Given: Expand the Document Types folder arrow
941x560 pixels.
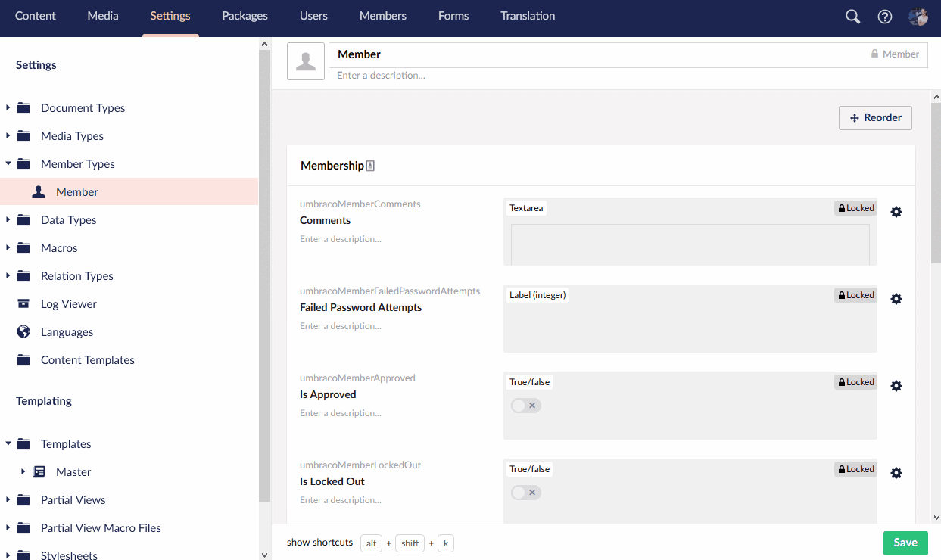Looking at the screenshot, I should click(8, 108).
